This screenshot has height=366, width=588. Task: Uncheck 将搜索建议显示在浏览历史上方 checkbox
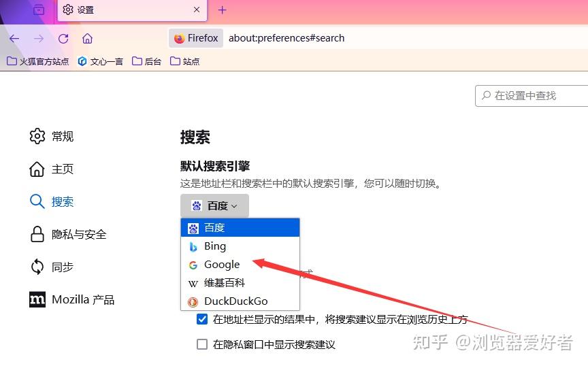202,319
